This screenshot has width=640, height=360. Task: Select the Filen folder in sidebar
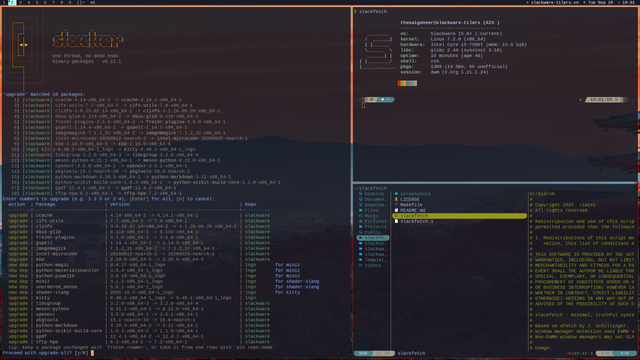pyautogui.click(x=372, y=210)
